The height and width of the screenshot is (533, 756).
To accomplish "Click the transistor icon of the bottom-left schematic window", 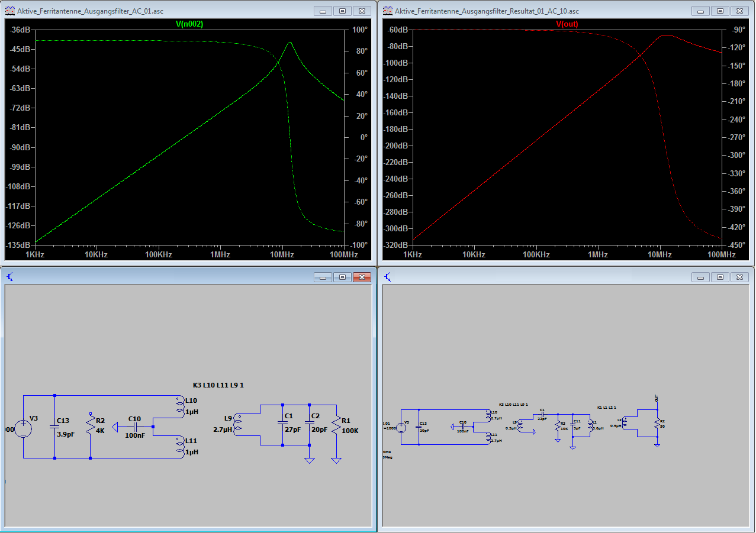I will (10, 276).
